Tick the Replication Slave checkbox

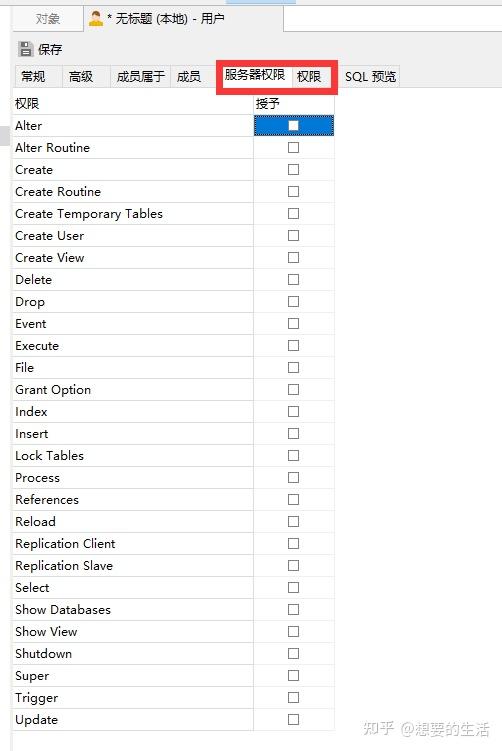click(293, 566)
